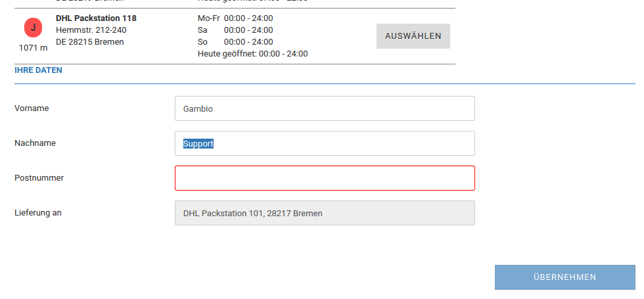Click the highlighted Support text
Image resolution: width=644 pixels, height=299 pixels.
(198, 143)
